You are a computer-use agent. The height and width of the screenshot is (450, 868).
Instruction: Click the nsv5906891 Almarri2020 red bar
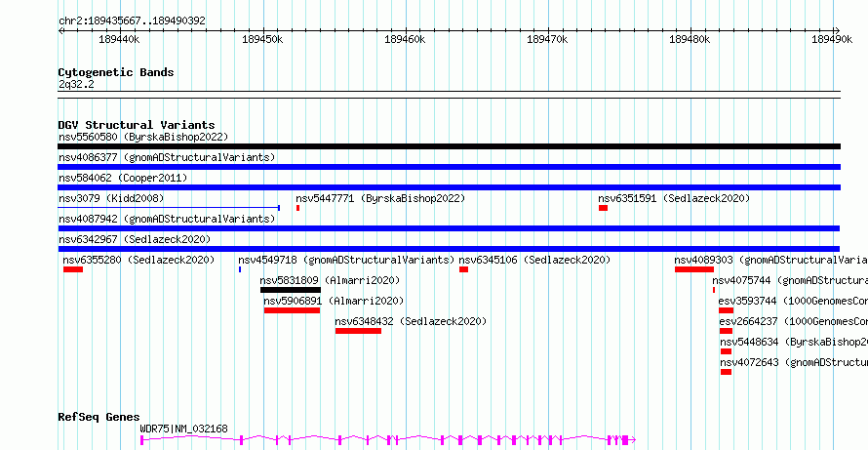[292, 310]
